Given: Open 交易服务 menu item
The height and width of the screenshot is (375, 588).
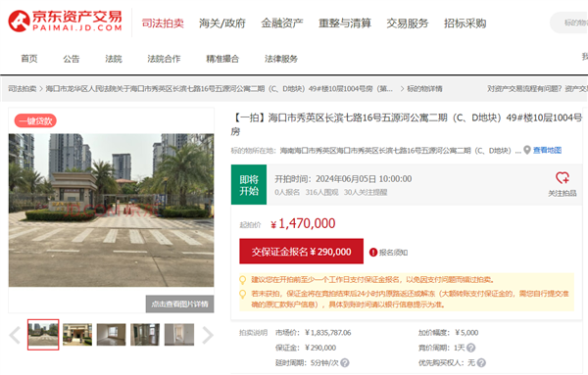Looking at the screenshot, I should [x=408, y=23].
